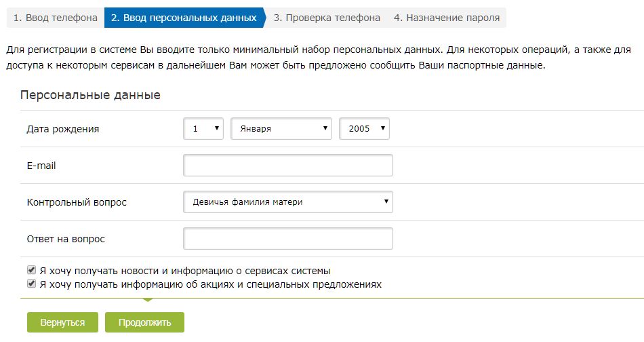Toggle the акциях и специальных предложениях checkbox

[31, 284]
